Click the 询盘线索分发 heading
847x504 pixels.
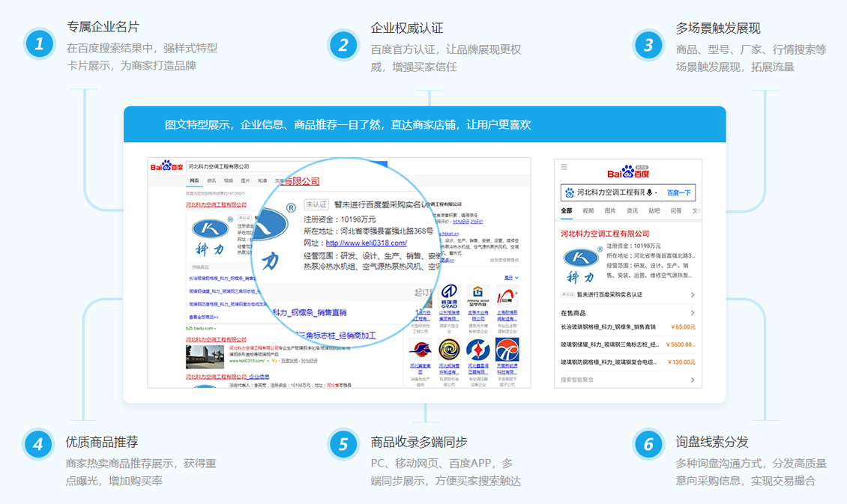pos(712,442)
